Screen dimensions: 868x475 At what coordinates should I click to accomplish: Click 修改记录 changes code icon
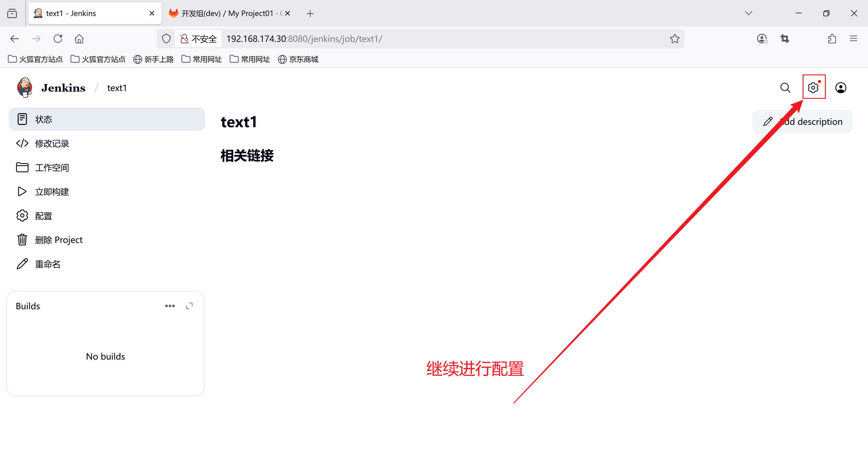point(22,143)
